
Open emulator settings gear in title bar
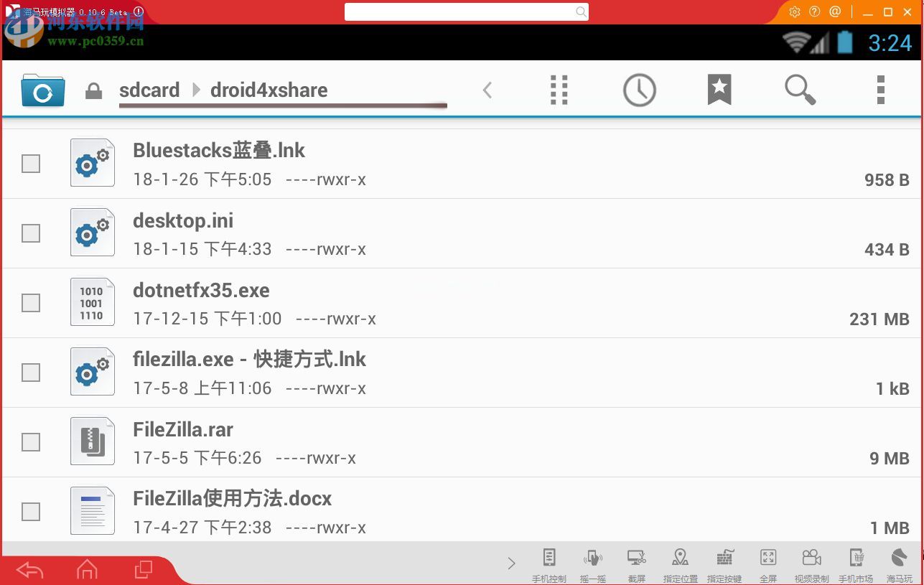click(x=794, y=11)
